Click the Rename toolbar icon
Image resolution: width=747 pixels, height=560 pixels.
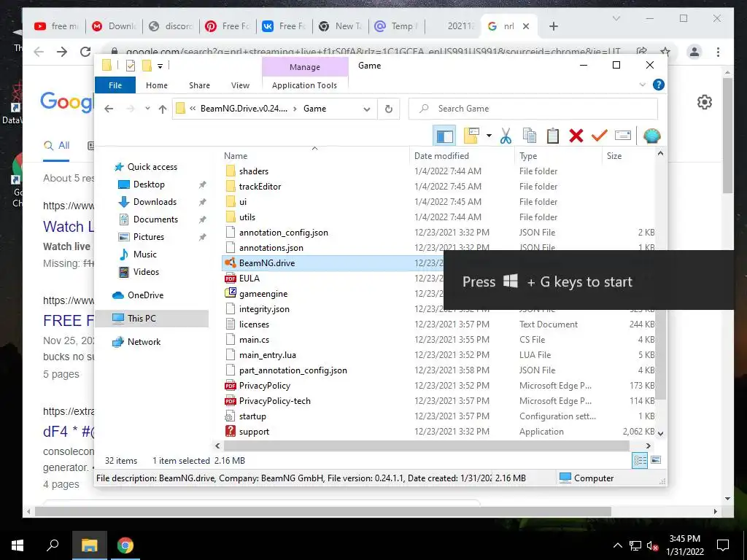(x=623, y=136)
